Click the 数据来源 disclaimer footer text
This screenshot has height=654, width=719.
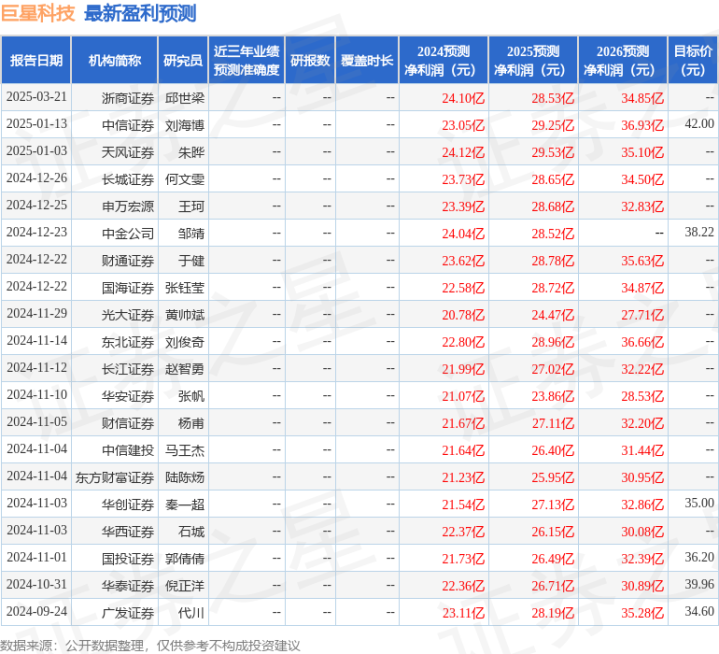point(150,646)
